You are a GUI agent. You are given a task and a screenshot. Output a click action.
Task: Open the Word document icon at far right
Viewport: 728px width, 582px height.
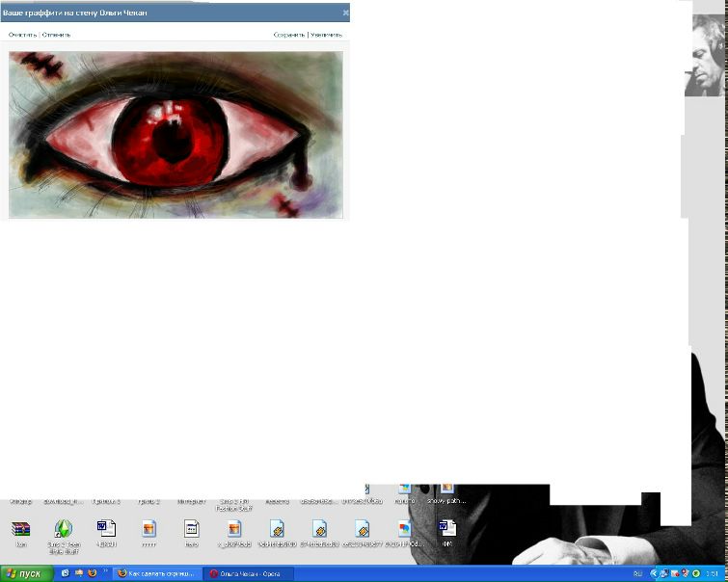click(446, 529)
